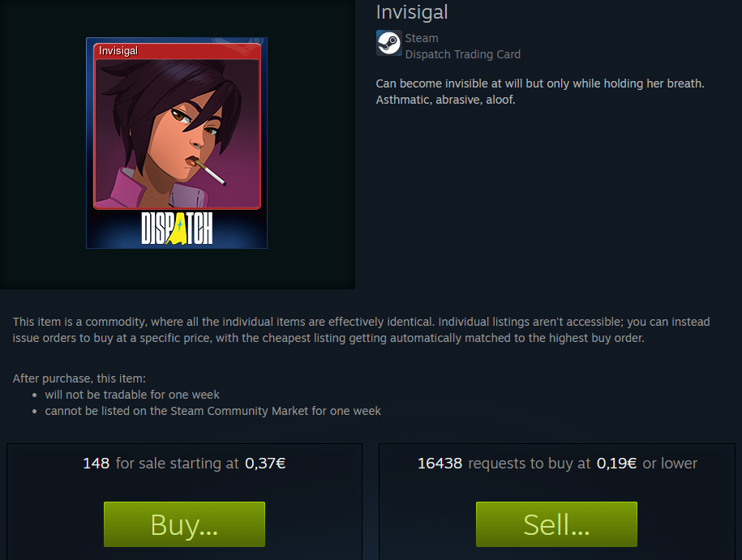742x560 pixels.
Task: Click the Steam game name label
Action: 422,38
